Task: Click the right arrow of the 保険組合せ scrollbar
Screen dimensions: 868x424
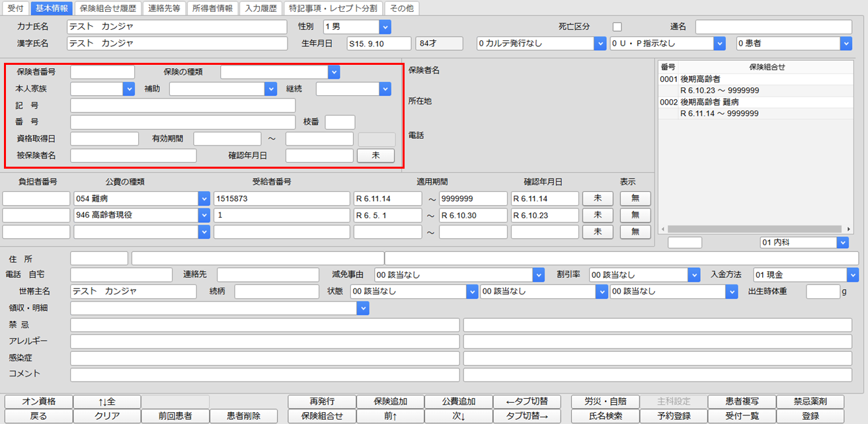Action: pyautogui.click(x=848, y=229)
